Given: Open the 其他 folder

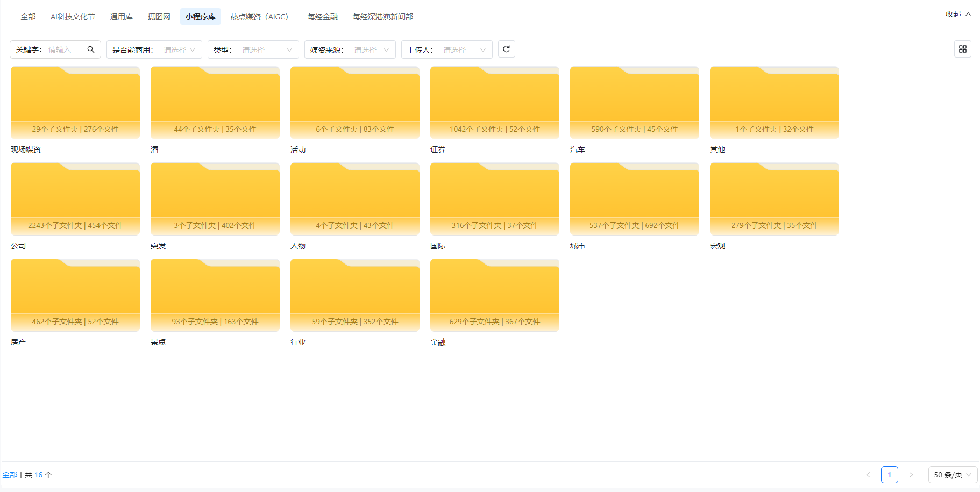Looking at the screenshot, I should (x=775, y=103).
